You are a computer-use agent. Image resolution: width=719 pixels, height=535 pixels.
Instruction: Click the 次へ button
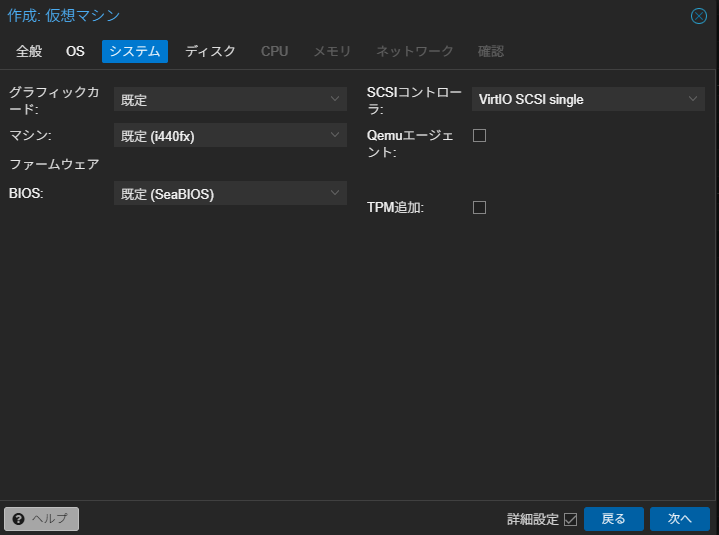tap(679, 519)
